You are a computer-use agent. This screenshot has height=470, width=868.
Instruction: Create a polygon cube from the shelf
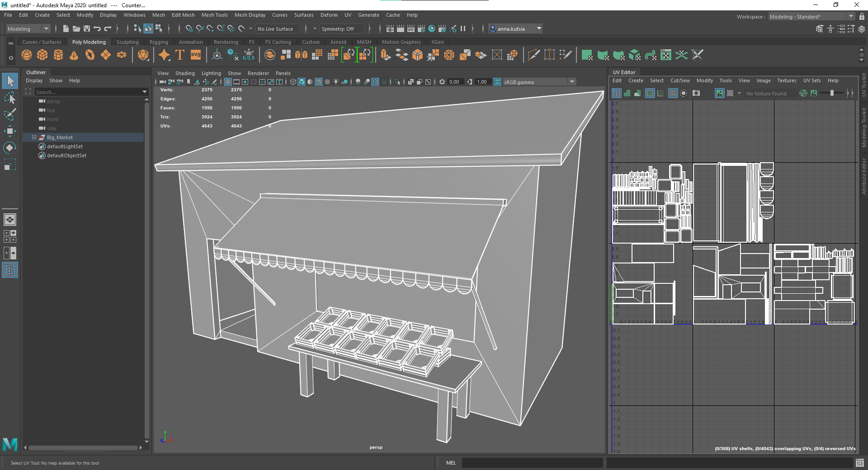[42, 55]
